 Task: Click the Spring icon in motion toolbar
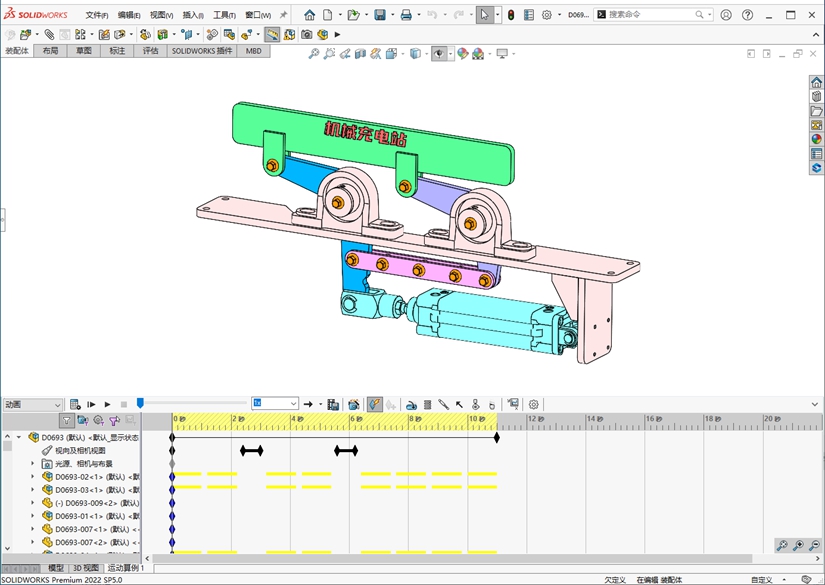tap(428, 405)
